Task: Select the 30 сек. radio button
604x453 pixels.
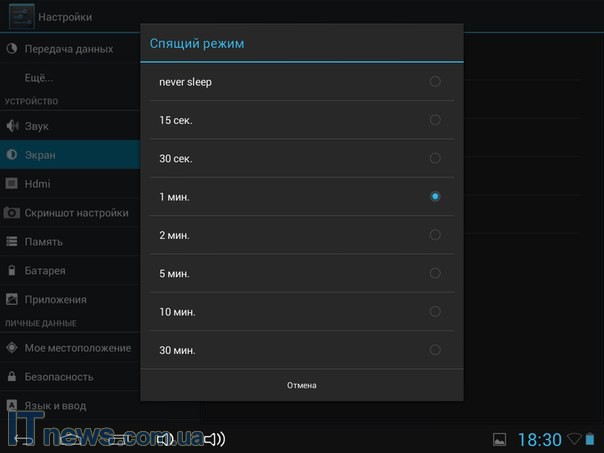Action: pos(434,158)
